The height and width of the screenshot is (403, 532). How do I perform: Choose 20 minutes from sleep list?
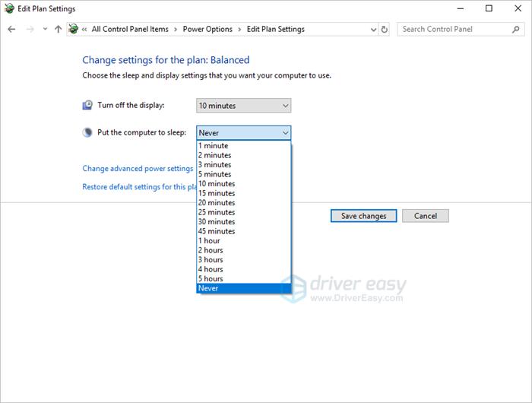click(244, 203)
